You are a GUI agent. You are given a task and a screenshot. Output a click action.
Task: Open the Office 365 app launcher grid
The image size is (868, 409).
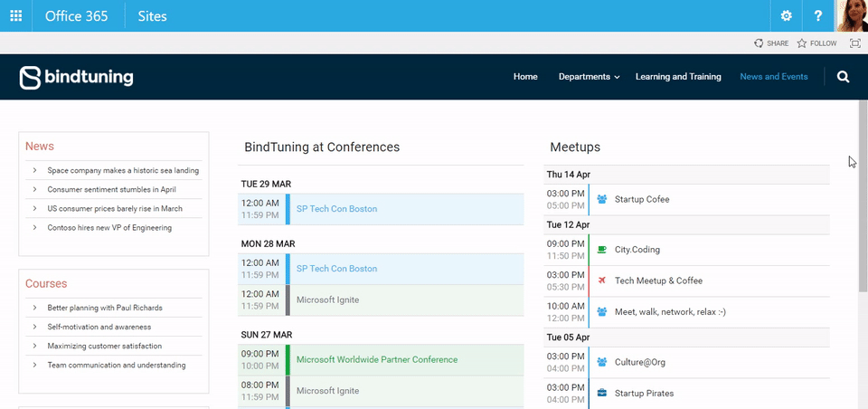tap(16, 16)
